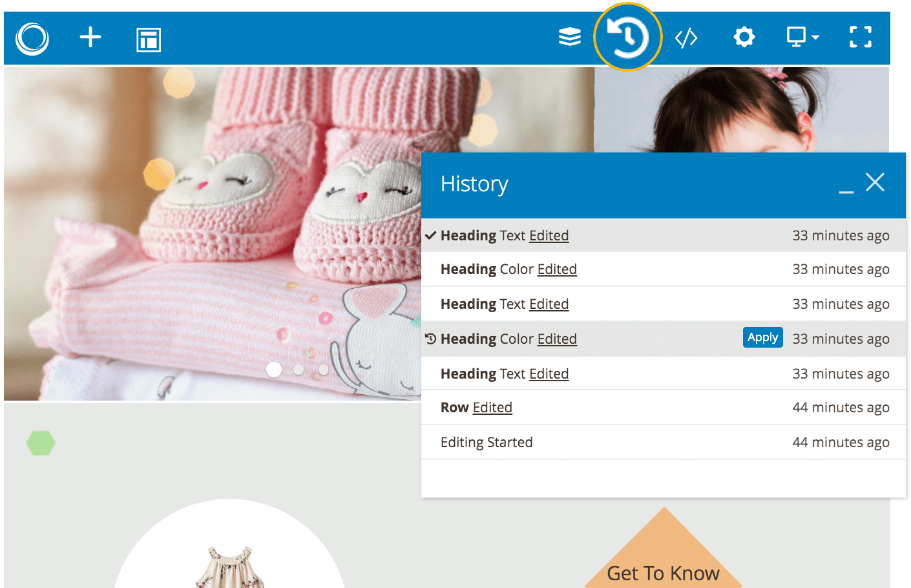Viewport: 911px width, 588px height.
Task: Open settings gear icon
Action: point(744,37)
